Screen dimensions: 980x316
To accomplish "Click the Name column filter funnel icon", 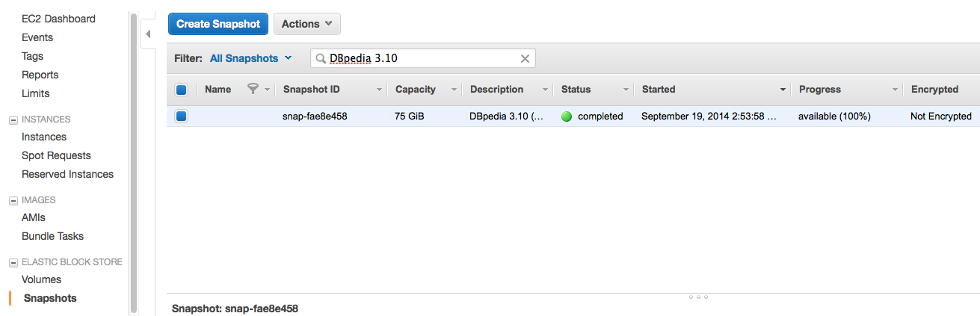I will pos(253,89).
